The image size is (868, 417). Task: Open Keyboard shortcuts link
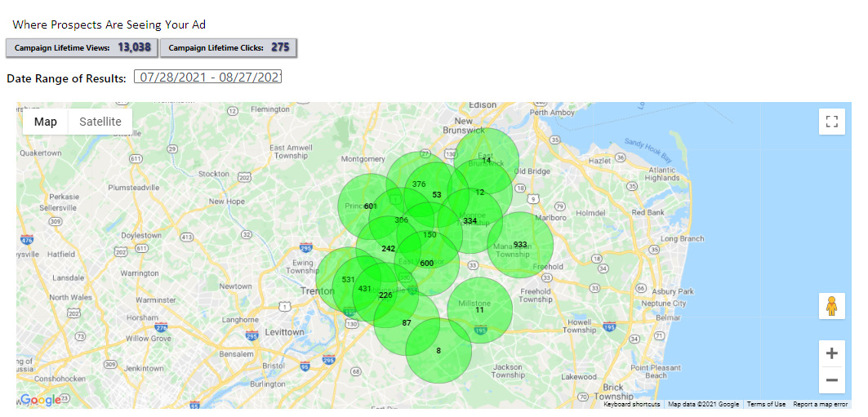tap(631, 404)
